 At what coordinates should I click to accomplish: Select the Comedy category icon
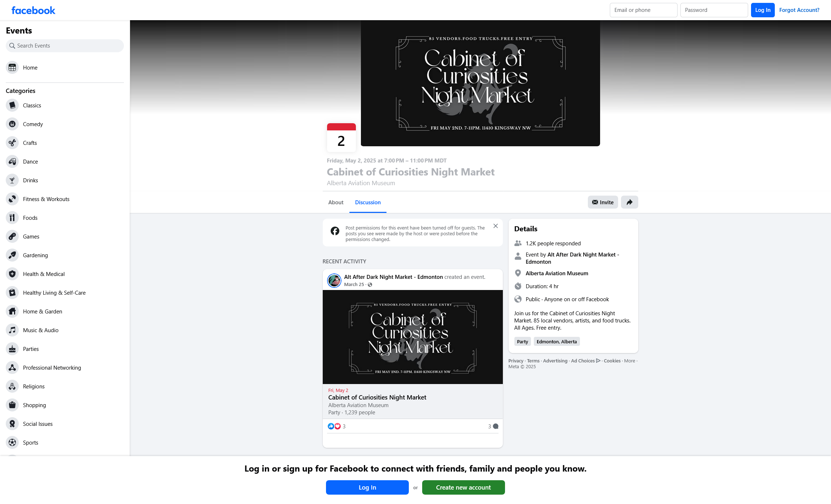point(12,124)
